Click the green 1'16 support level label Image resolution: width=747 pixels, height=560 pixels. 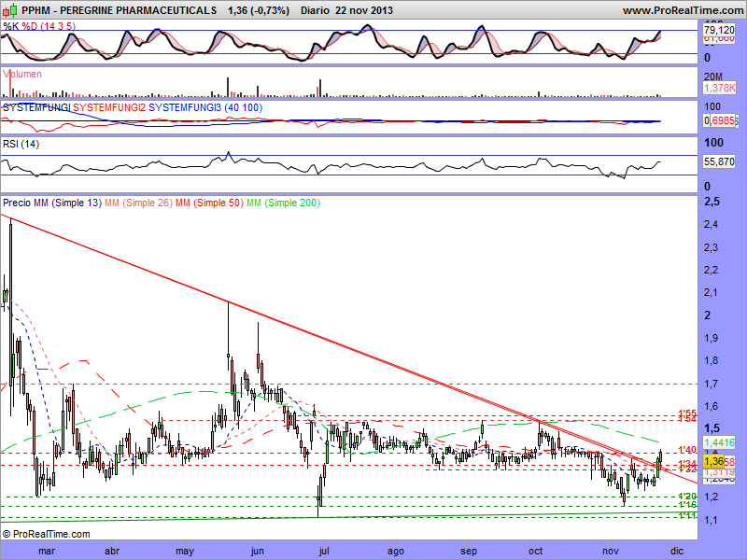[687, 505]
